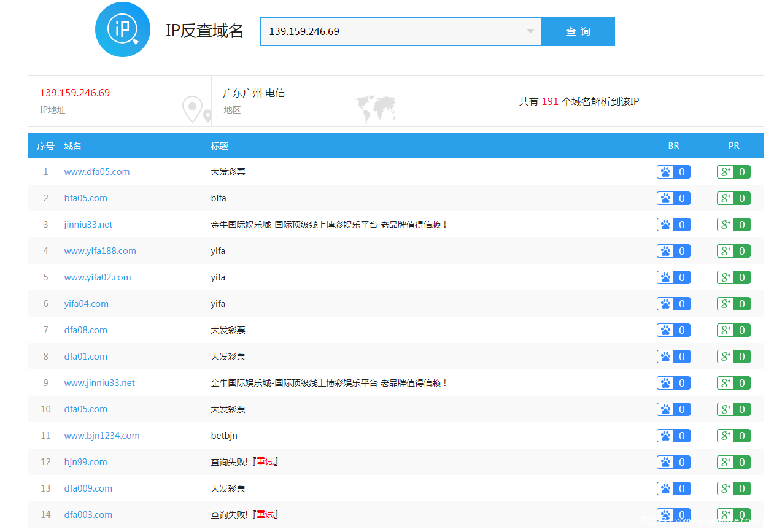The height and width of the screenshot is (532, 774).
Task: Open the www.bjn1234.com link
Action: [102, 436]
